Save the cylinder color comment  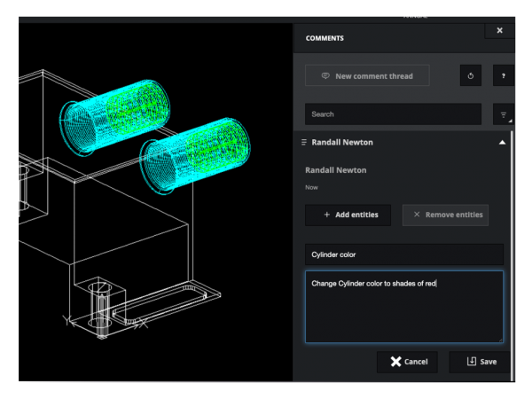(479, 362)
